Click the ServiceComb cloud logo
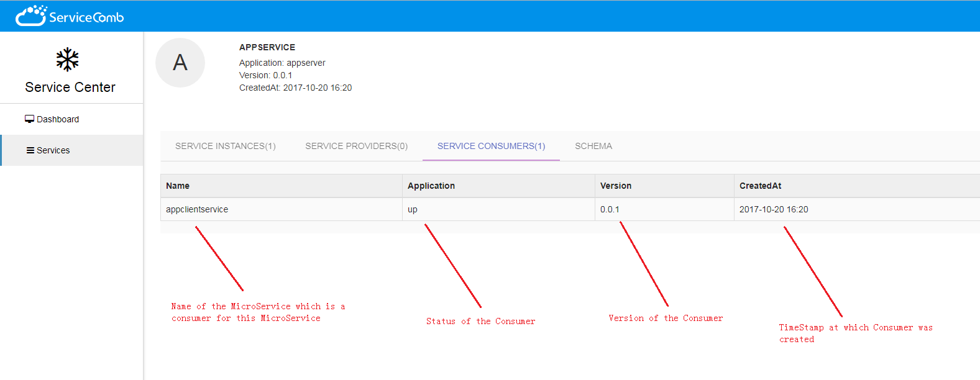980x380 pixels. click(x=31, y=16)
